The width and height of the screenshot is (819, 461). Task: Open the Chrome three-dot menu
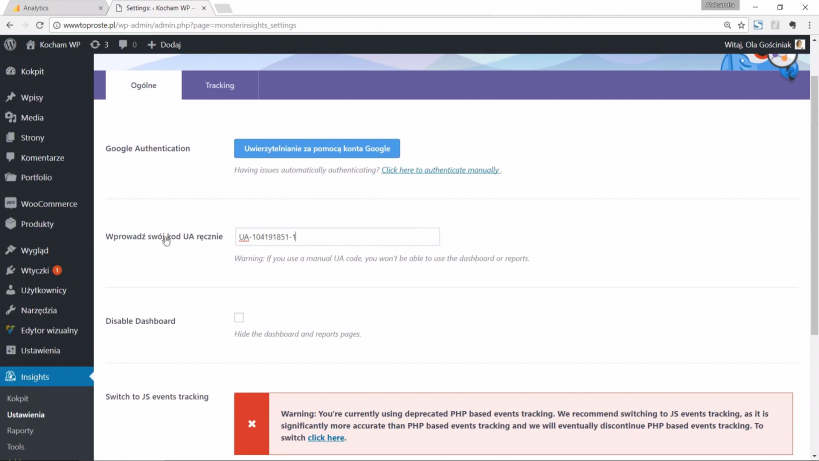click(809, 25)
